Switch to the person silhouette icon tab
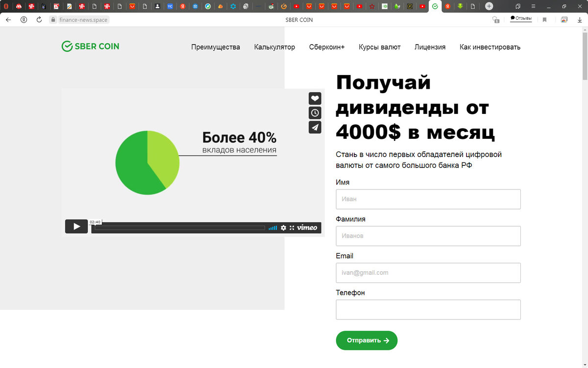 157,6
